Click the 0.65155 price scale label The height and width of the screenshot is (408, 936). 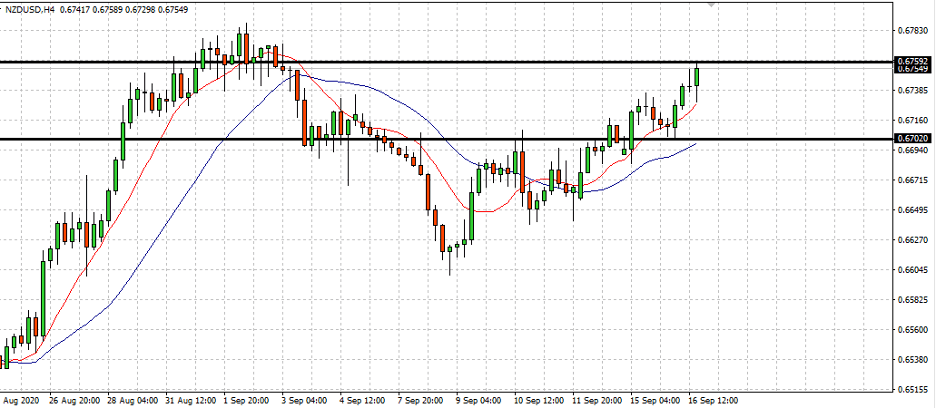[x=914, y=389]
